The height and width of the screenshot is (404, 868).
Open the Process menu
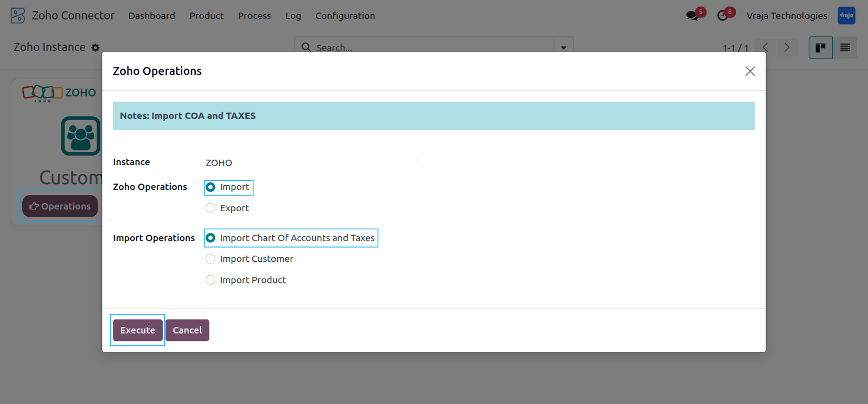(254, 16)
